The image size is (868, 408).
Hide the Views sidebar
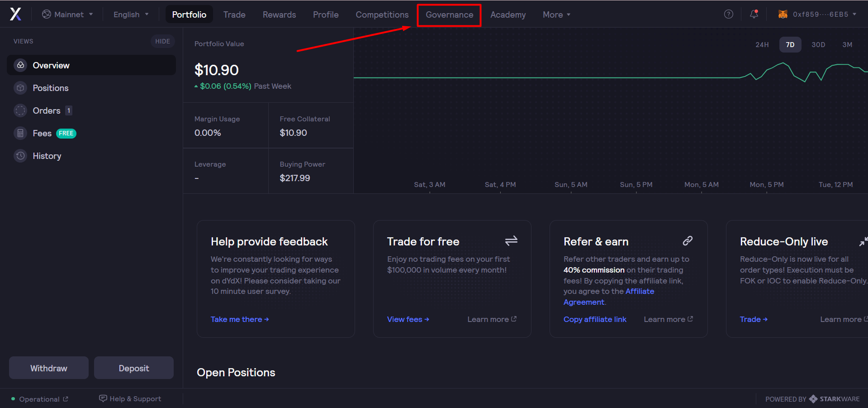(162, 41)
